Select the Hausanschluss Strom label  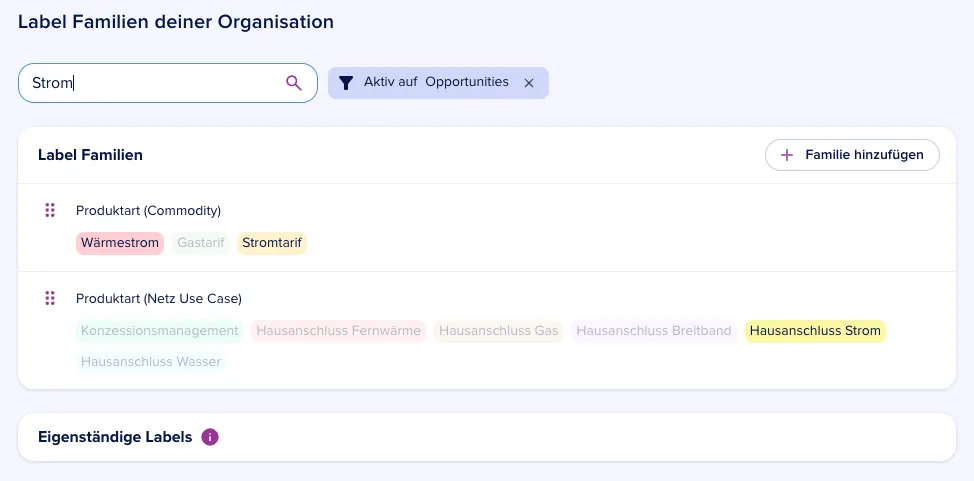coord(815,331)
